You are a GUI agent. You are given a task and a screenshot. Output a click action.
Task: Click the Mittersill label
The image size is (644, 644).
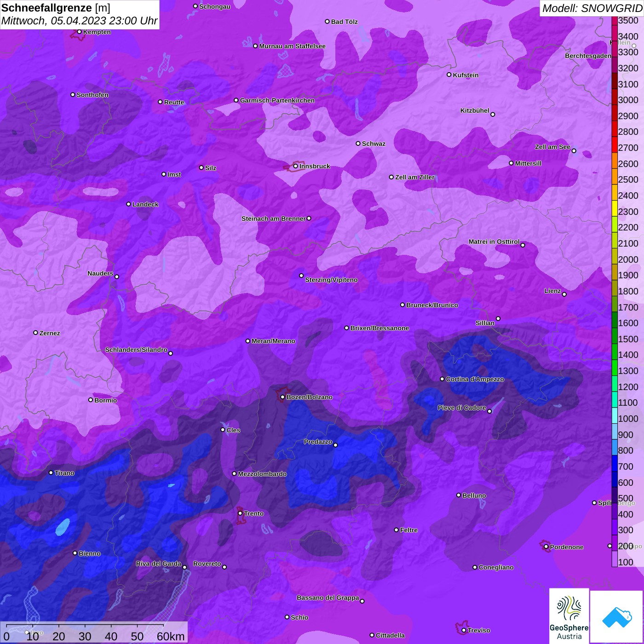(528, 163)
